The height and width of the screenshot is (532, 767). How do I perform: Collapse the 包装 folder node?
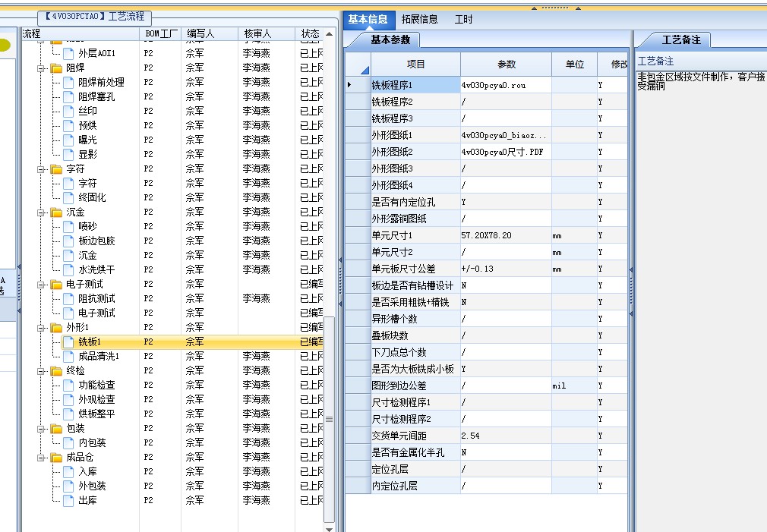(41, 429)
